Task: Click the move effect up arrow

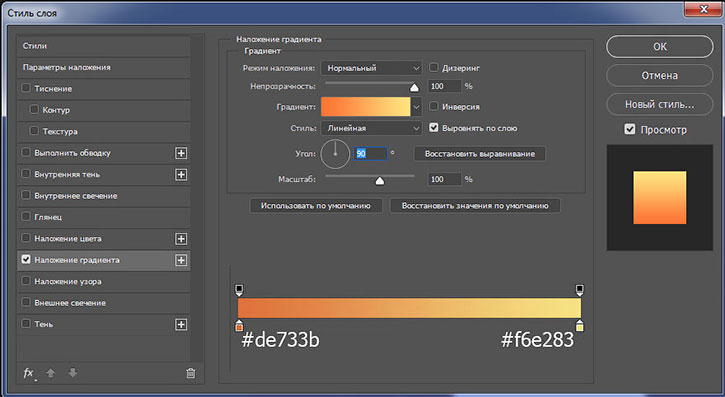Action: point(51,373)
